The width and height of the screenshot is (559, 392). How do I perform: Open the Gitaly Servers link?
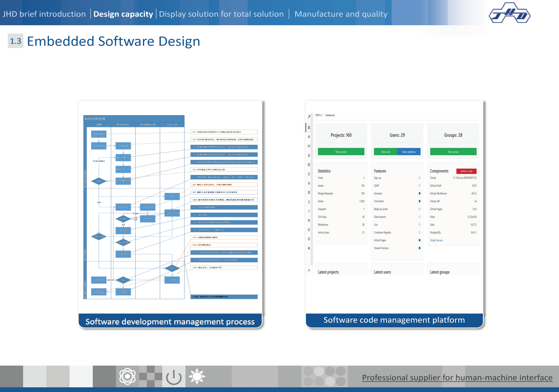click(x=436, y=240)
